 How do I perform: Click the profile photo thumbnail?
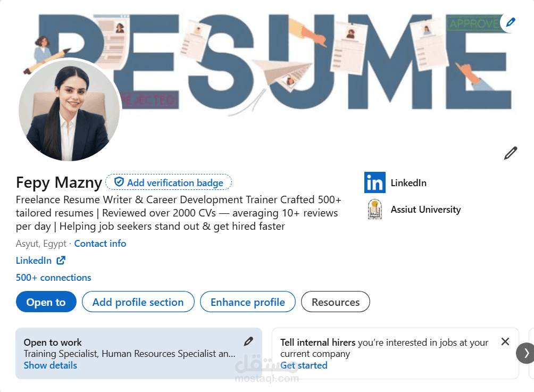click(x=69, y=110)
